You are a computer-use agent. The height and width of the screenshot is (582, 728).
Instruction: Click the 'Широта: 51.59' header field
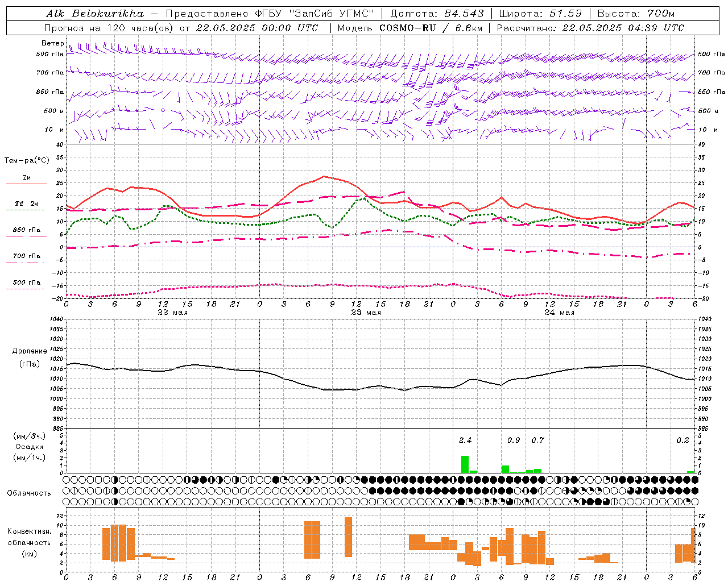[x=540, y=14]
